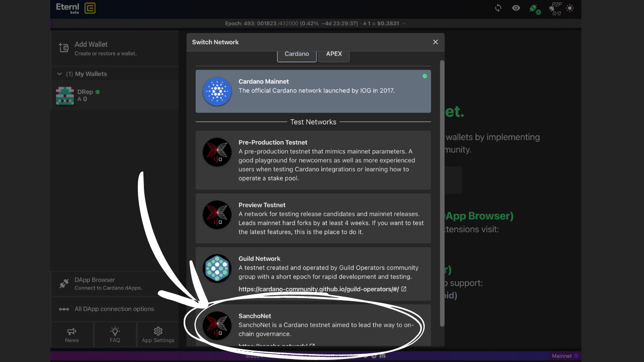This screenshot has height=362, width=644.
Task: Open the guild-operators GitHub link
Action: (318, 289)
